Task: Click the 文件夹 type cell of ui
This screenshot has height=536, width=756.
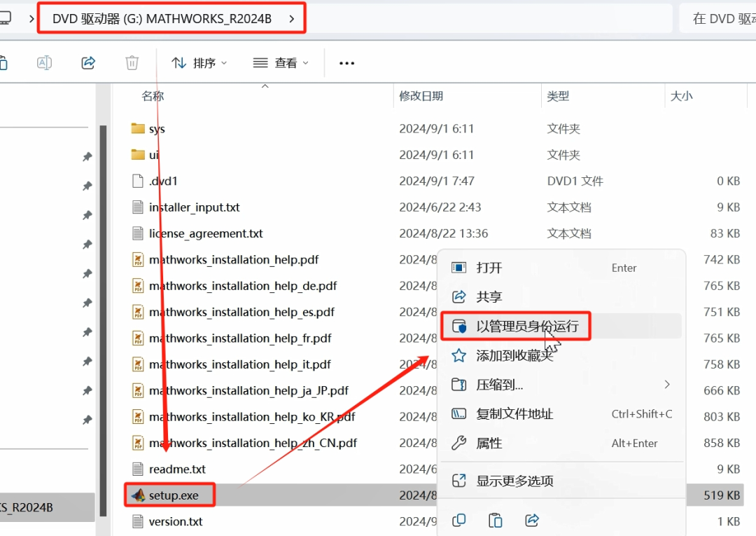Action: [563, 155]
